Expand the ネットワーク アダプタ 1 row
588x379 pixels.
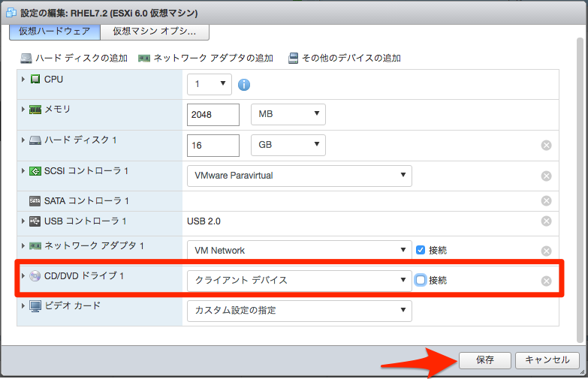click(x=23, y=246)
